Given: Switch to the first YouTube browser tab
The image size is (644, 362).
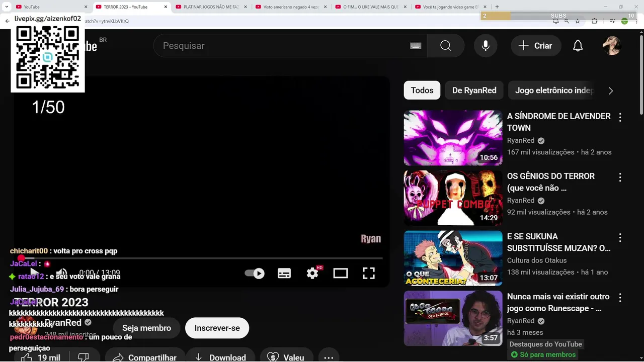Looking at the screenshot, I should [x=52, y=7].
